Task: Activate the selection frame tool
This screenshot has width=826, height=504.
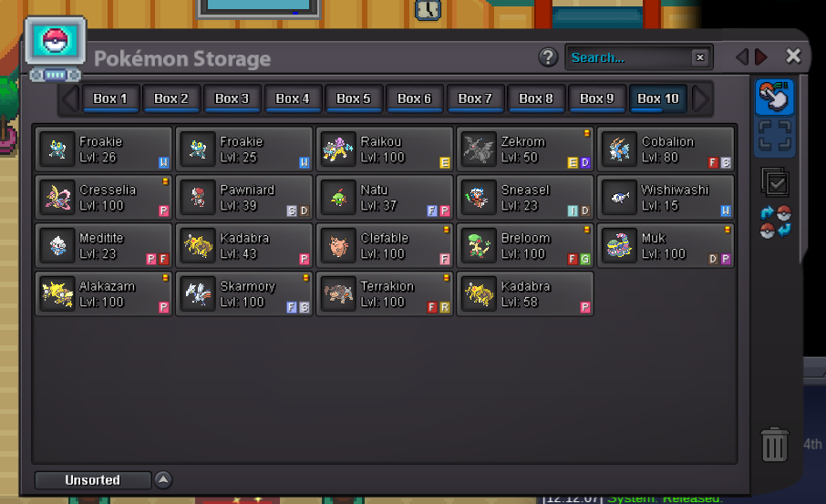Action: (774, 137)
